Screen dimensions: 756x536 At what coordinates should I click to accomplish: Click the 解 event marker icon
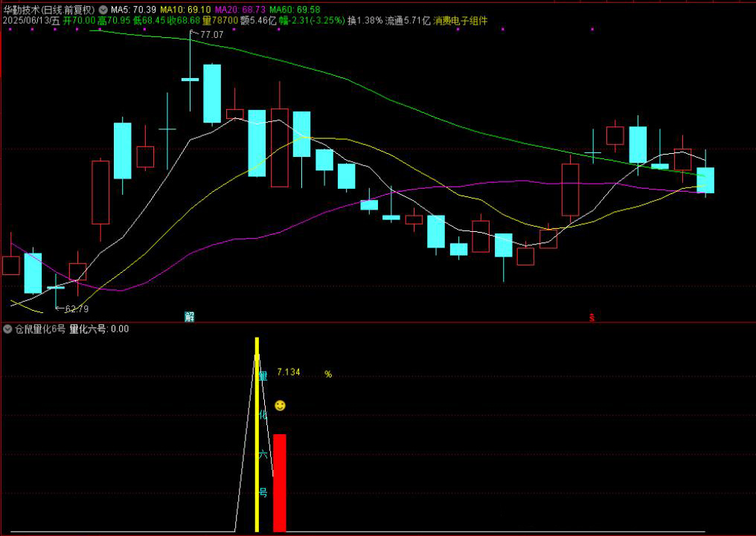pos(190,317)
